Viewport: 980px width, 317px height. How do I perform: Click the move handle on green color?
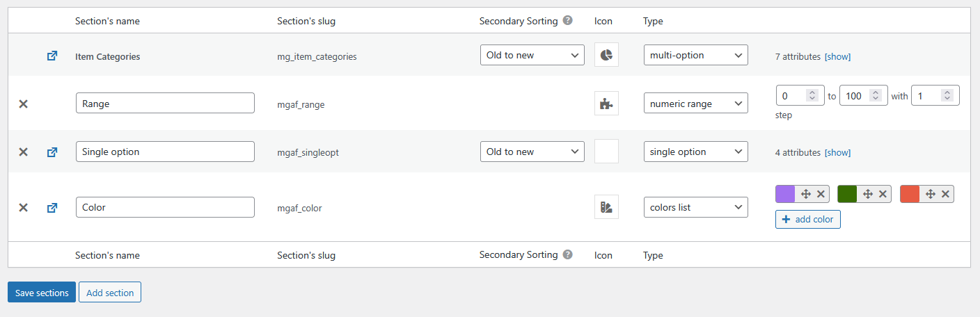(868, 194)
